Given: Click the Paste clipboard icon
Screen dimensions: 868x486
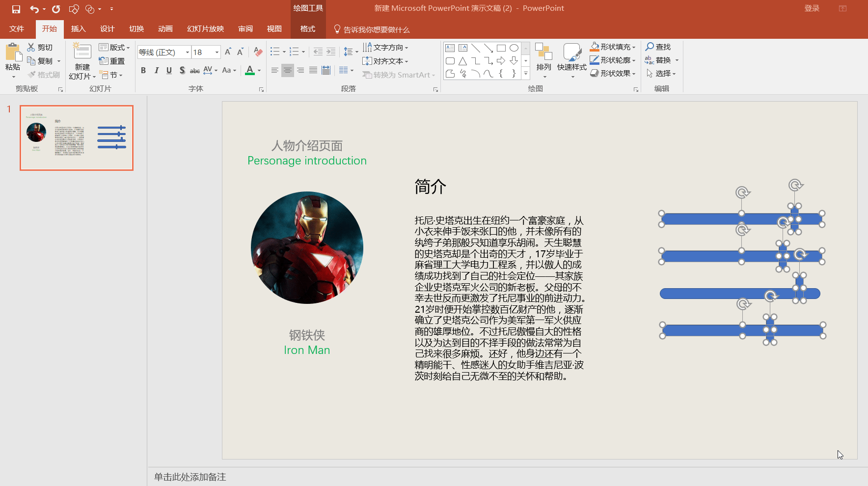Looking at the screenshot, I should (13, 53).
